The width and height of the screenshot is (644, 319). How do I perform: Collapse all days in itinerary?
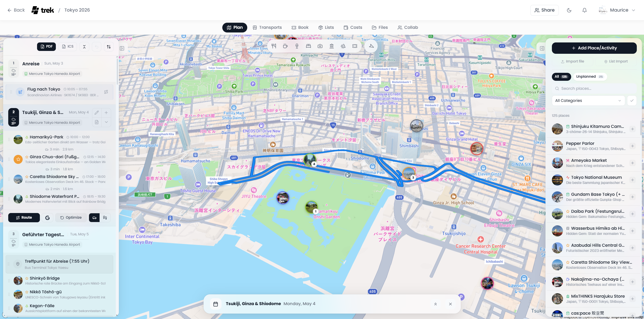click(84, 47)
